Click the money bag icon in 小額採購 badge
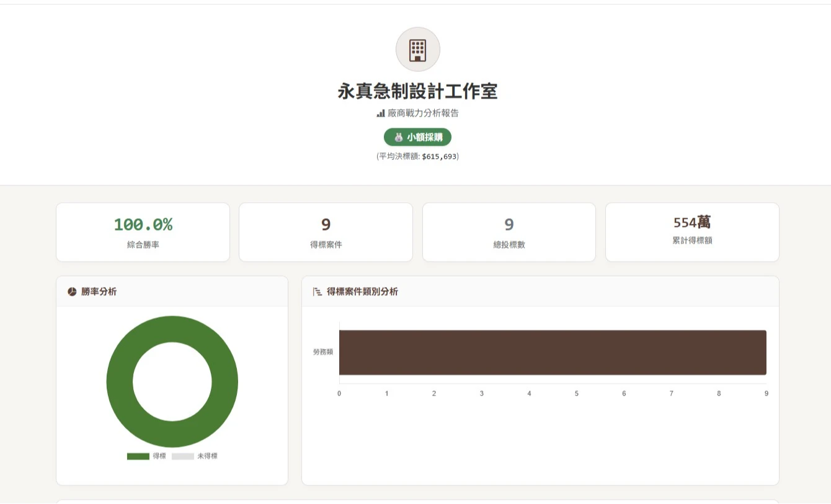 pyautogui.click(x=398, y=137)
